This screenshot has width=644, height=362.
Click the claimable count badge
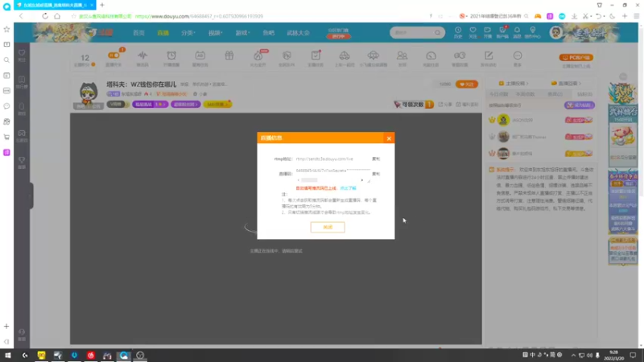(414, 105)
